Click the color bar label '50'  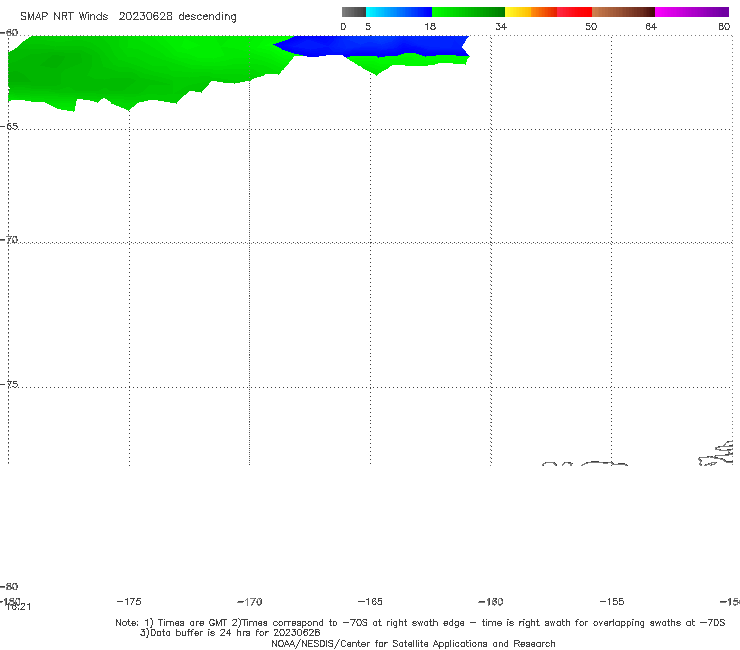(591, 26)
